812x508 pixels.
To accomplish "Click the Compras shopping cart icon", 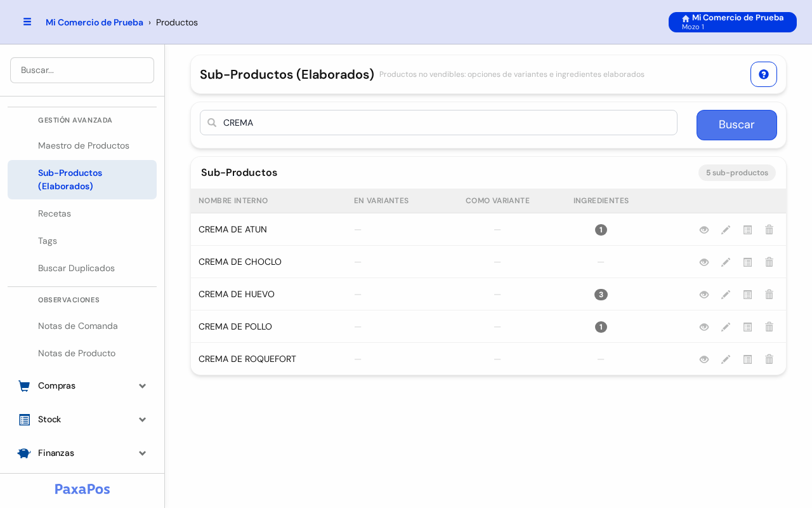I will click(x=24, y=386).
